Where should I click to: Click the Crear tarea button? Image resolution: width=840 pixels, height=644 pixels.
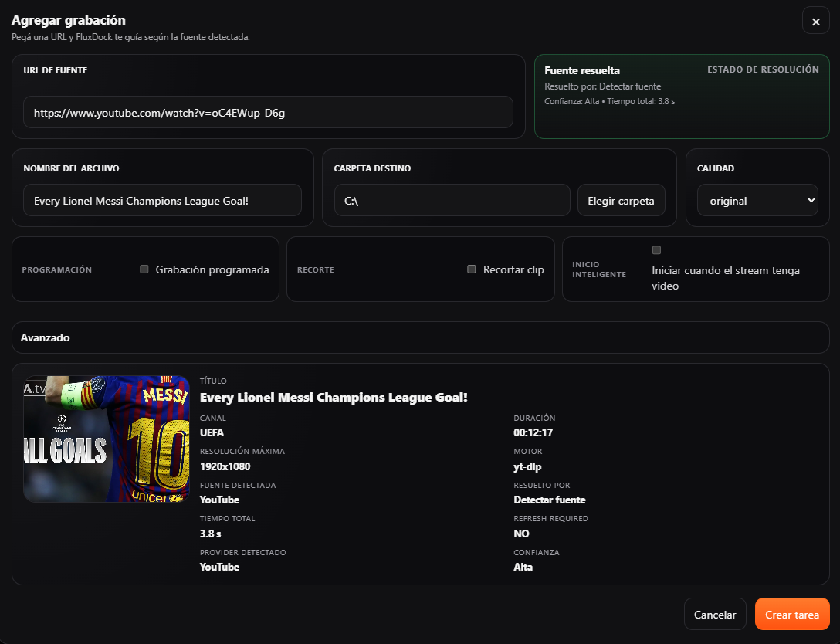[x=792, y=614]
